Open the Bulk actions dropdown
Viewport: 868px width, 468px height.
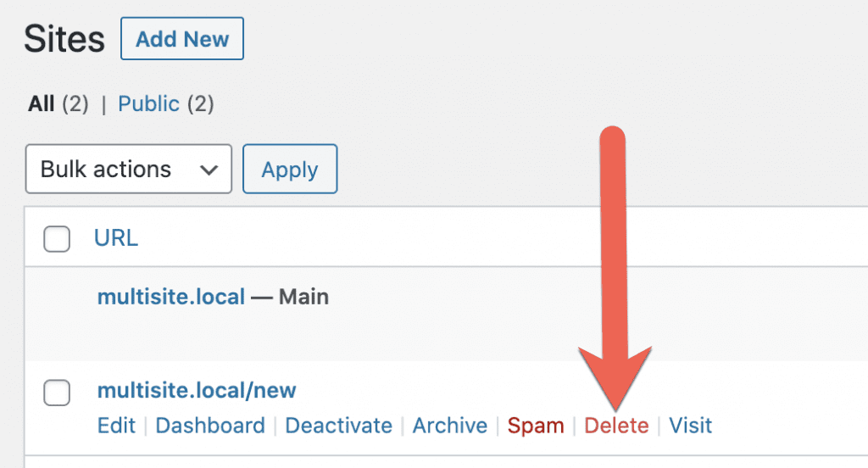click(x=129, y=170)
